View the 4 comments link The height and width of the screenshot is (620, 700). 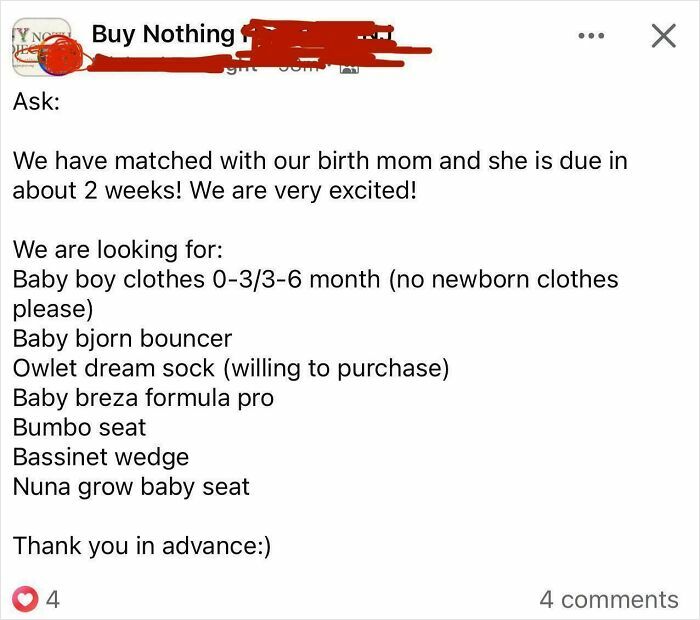(608, 599)
